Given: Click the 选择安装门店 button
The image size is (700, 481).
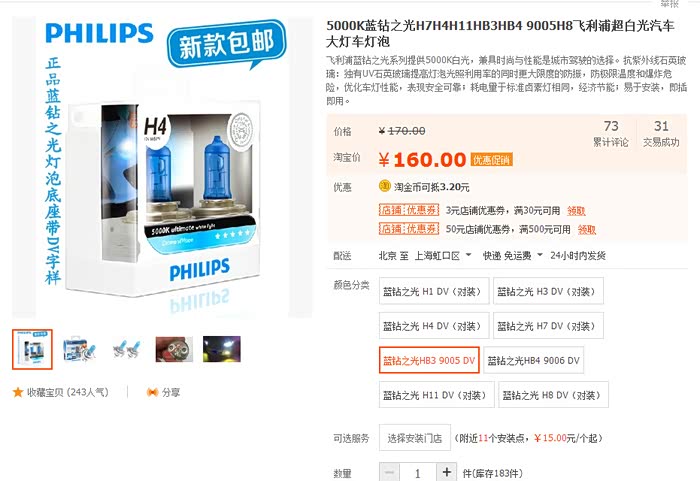Looking at the screenshot, I should click(x=415, y=438).
